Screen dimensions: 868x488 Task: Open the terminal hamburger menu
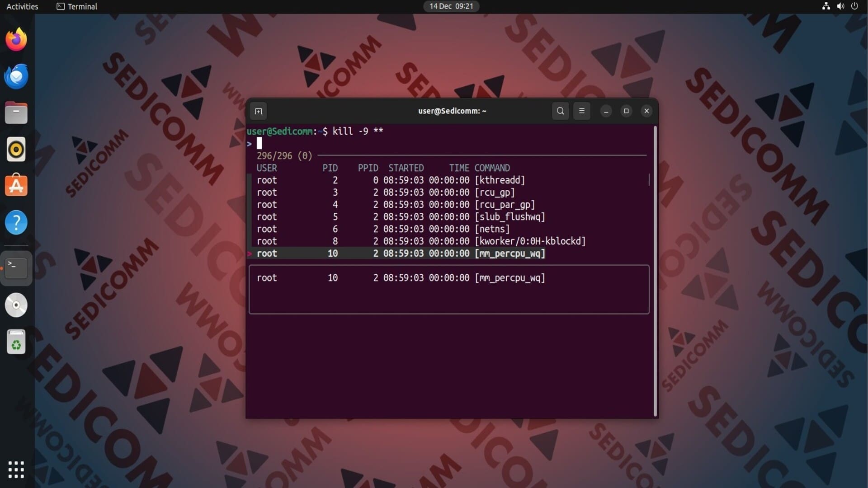point(581,111)
